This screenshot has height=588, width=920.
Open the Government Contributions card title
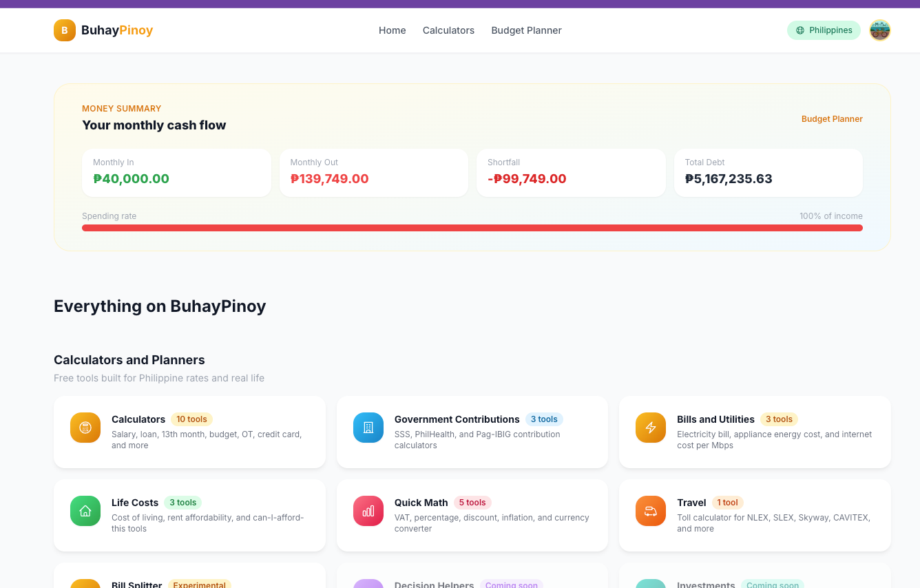(457, 419)
